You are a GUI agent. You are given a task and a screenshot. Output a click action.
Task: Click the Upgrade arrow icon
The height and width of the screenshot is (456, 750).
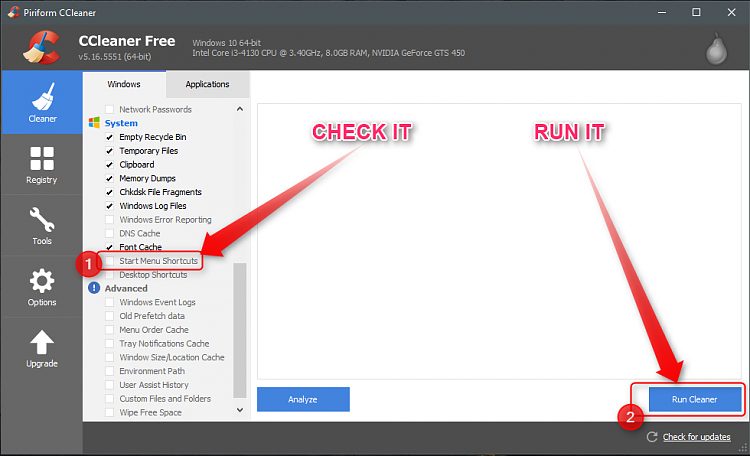point(42,343)
